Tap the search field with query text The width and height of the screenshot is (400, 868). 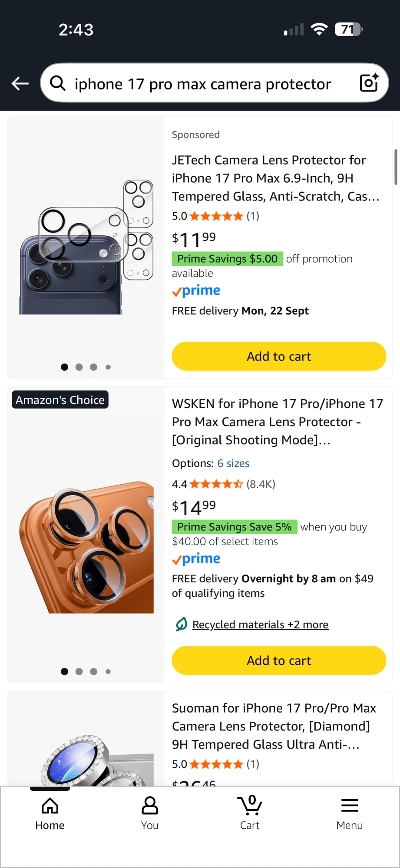point(203,84)
